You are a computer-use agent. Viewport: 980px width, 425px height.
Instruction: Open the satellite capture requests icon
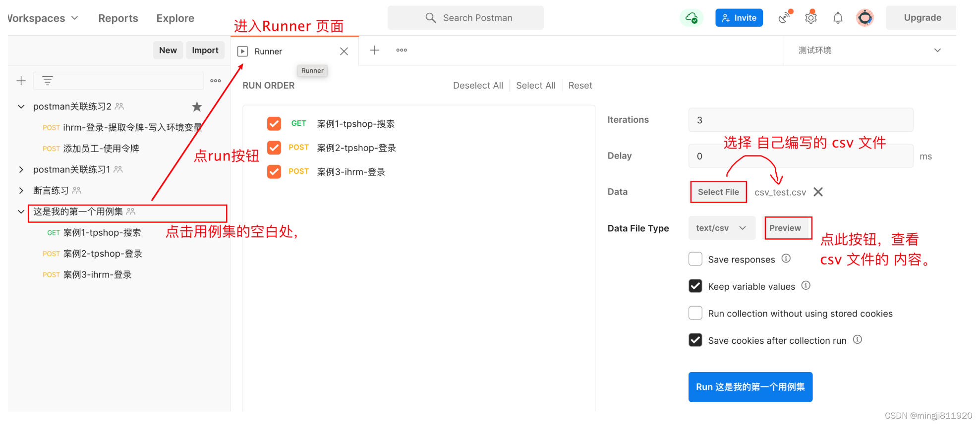785,18
